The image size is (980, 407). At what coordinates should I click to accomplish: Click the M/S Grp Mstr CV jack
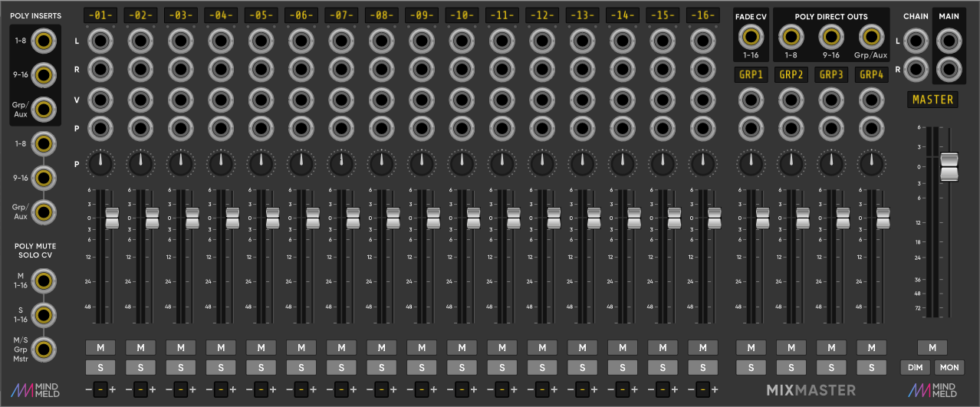pyautogui.click(x=44, y=348)
